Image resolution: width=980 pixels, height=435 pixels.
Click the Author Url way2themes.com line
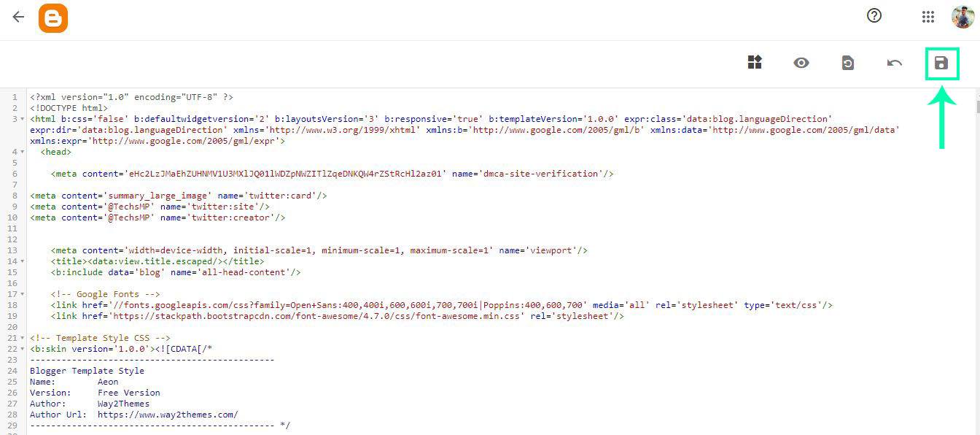[x=134, y=415]
